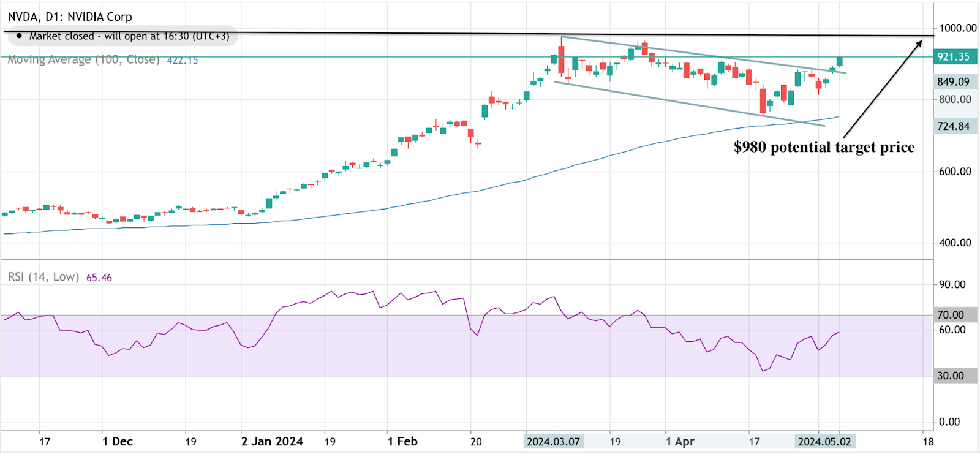
Task: Select the highlighted 2024.05.02 date label
Action: pyautogui.click(x=824, y=441)
